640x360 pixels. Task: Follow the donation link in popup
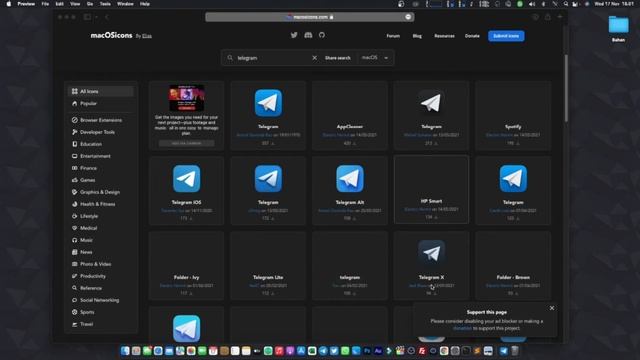462,328
